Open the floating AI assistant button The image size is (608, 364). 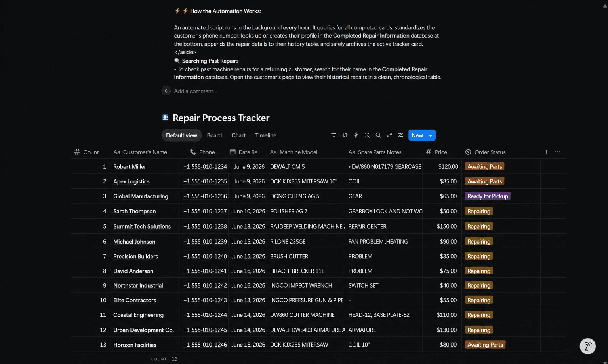[588, 346]
